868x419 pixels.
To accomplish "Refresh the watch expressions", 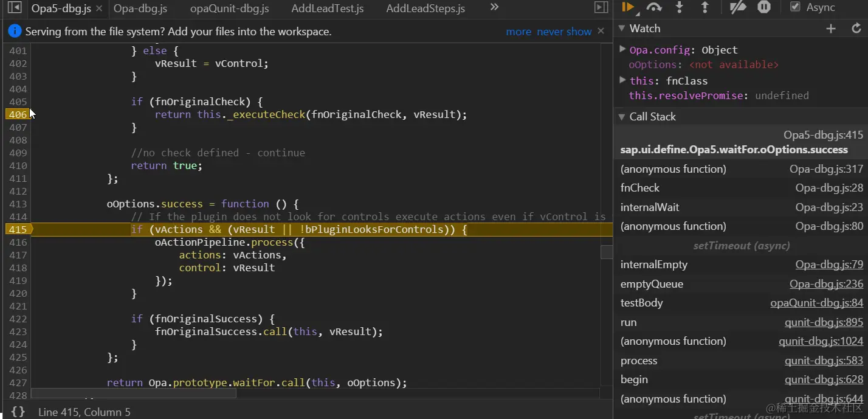I will 856,29.
